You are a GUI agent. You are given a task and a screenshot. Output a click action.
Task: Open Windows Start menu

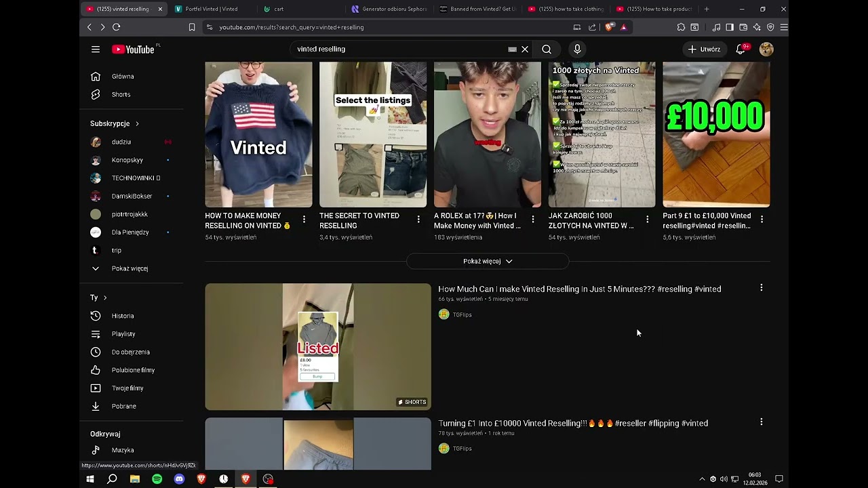(90, 479)
